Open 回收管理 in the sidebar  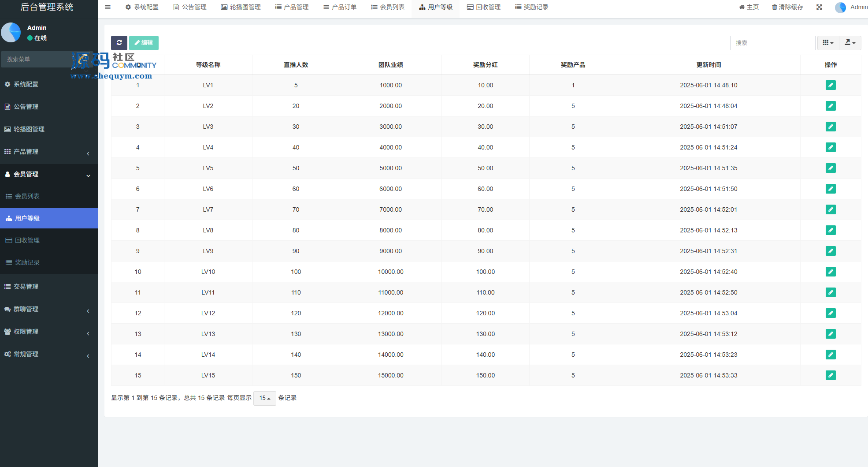click(27, 240)
